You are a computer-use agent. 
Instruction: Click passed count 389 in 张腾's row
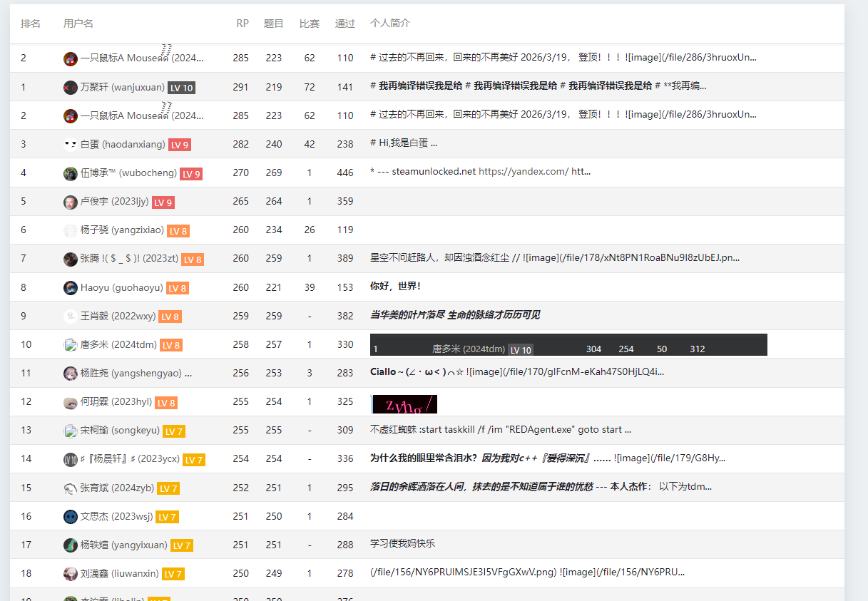tap(345, 258)
